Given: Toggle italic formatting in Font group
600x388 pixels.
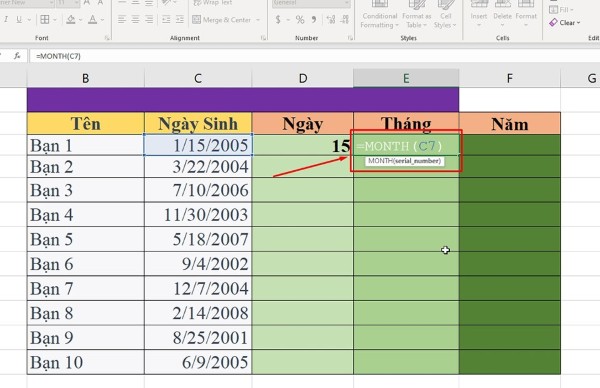Looking at the screenshot, I should tap(6, 20).
